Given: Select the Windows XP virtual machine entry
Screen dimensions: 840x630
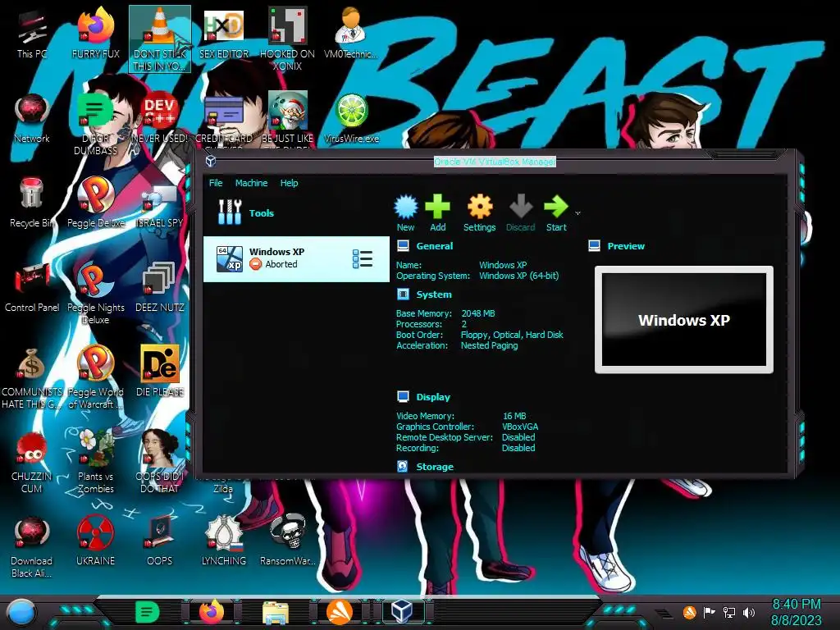Looking at the screenshot, I should (296, 259).
